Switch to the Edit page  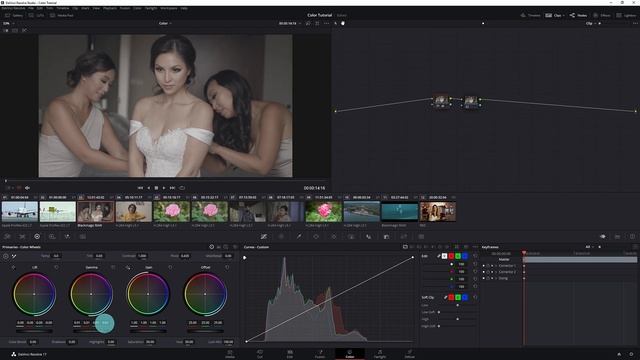pyautogui.click(x=290, y=354)
